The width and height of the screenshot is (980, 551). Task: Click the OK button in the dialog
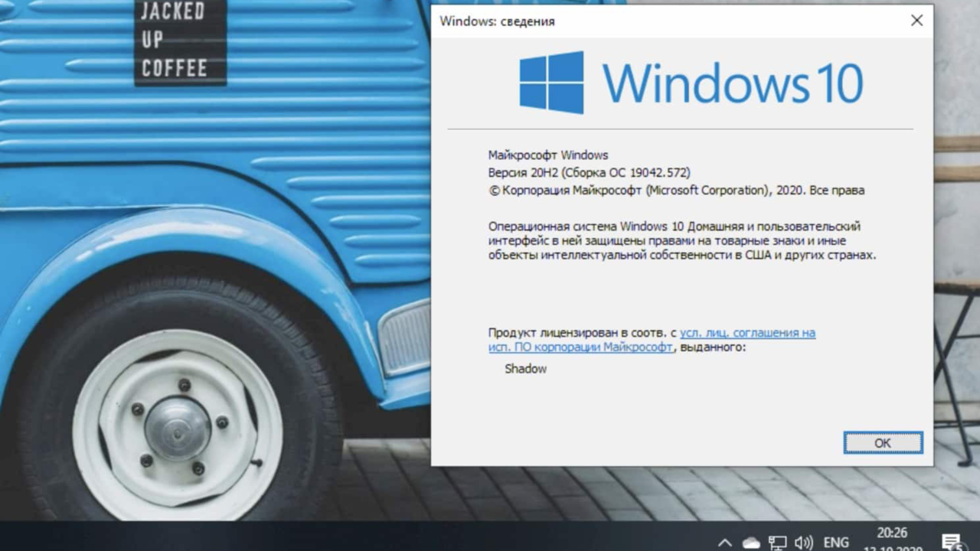point(883,442)
